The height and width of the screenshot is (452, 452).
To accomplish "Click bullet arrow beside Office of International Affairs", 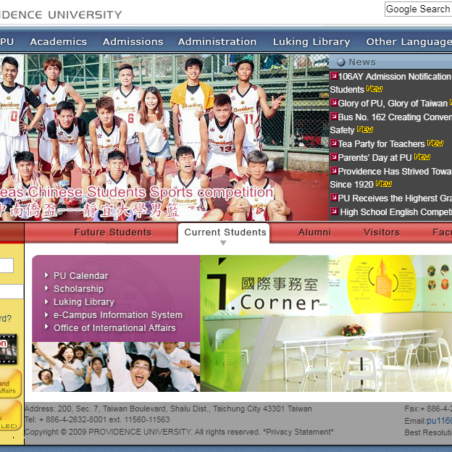I will tap(46, 327).
